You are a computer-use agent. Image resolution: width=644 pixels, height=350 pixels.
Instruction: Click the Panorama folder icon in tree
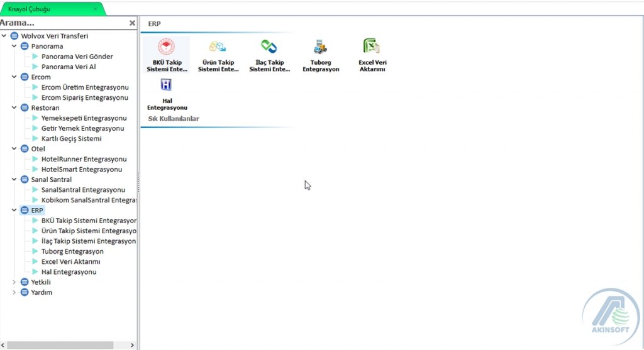pos(25,46)
